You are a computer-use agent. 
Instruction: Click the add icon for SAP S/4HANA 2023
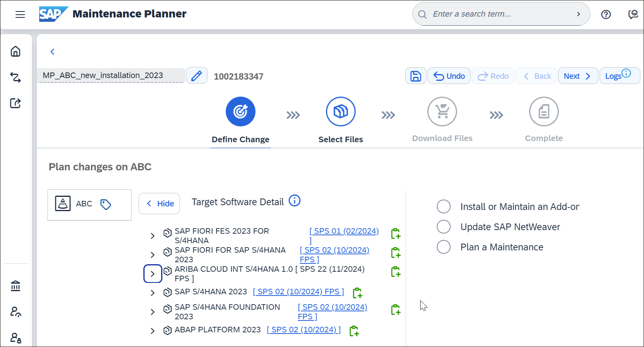coord(357,293)
